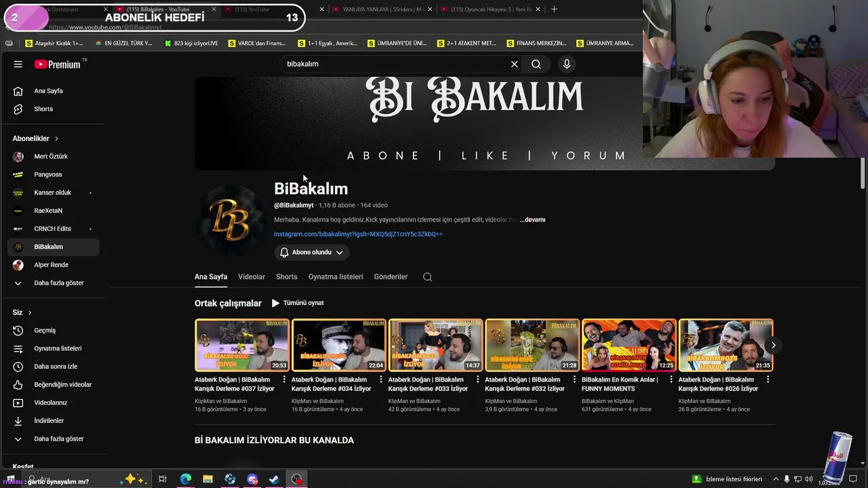Click the BiBakalım channel avatar
The width and height of the screenshot is (868, 488).
tap(231, 220)
